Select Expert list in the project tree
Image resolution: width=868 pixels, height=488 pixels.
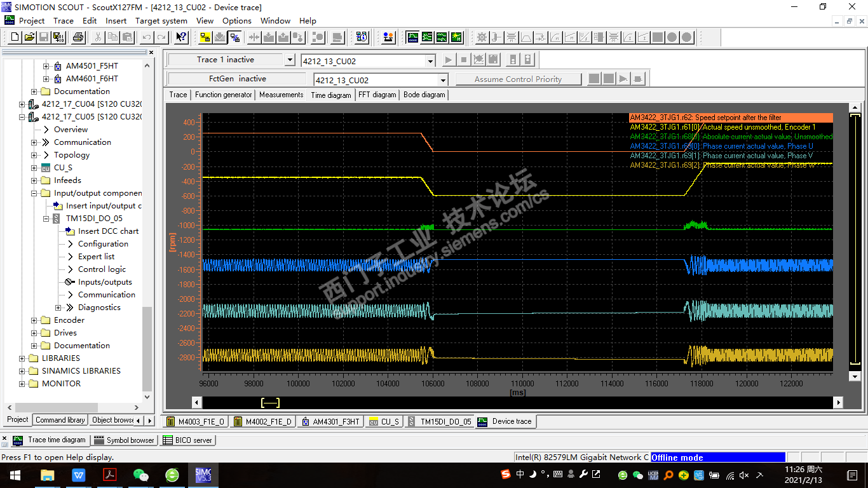pos(96,257)
